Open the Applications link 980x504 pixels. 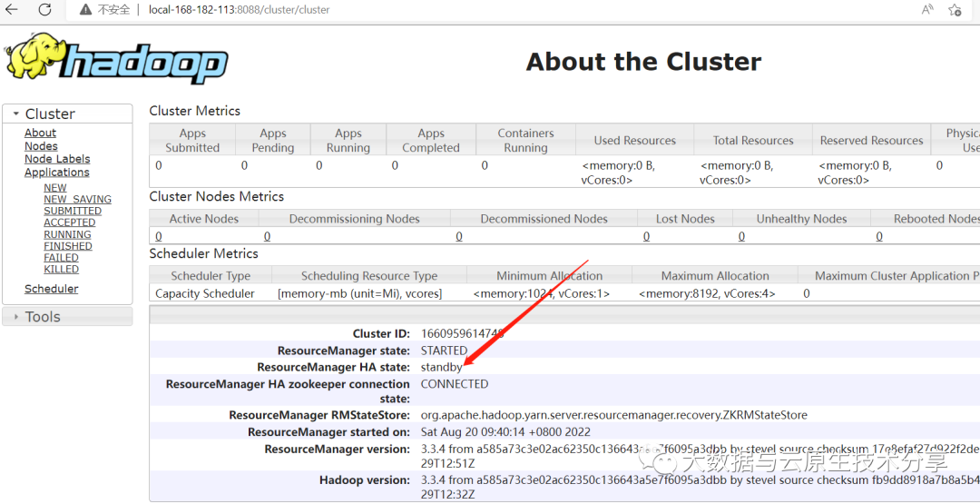(57, 172)
